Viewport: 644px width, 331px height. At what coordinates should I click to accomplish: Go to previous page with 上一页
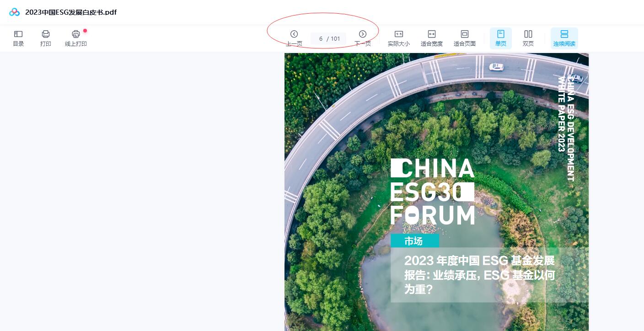pyautogui.click(x=294, y=38)
